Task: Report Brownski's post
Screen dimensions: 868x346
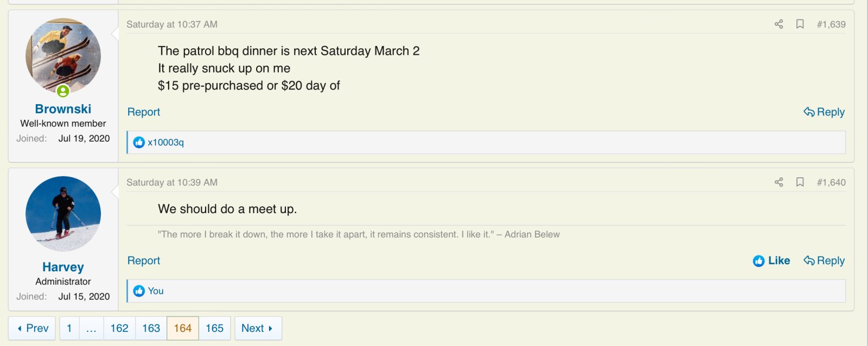Action: [x=144, y=112]
